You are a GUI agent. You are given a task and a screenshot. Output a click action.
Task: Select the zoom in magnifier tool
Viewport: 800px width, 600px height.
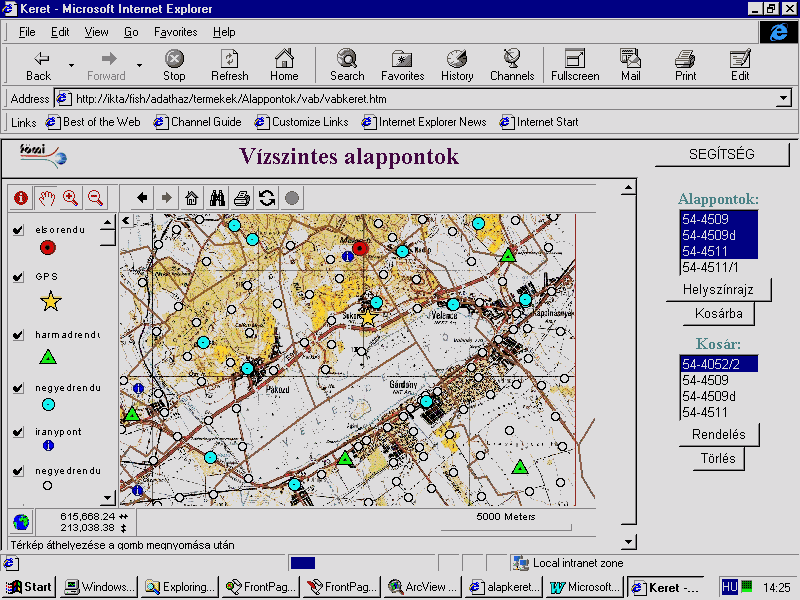click(70, 198)
